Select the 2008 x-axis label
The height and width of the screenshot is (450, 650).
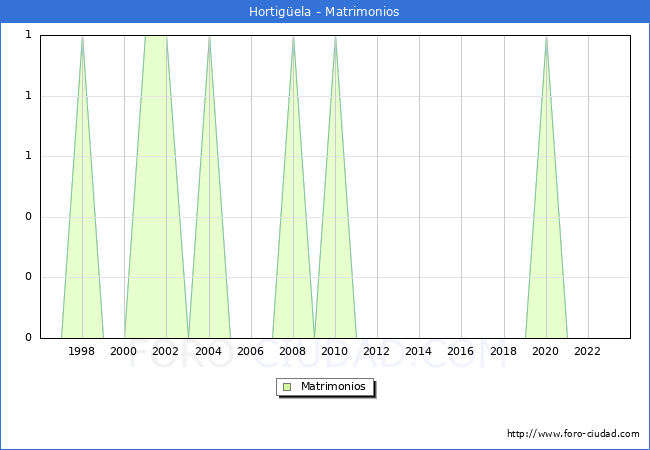click(293, 351)
